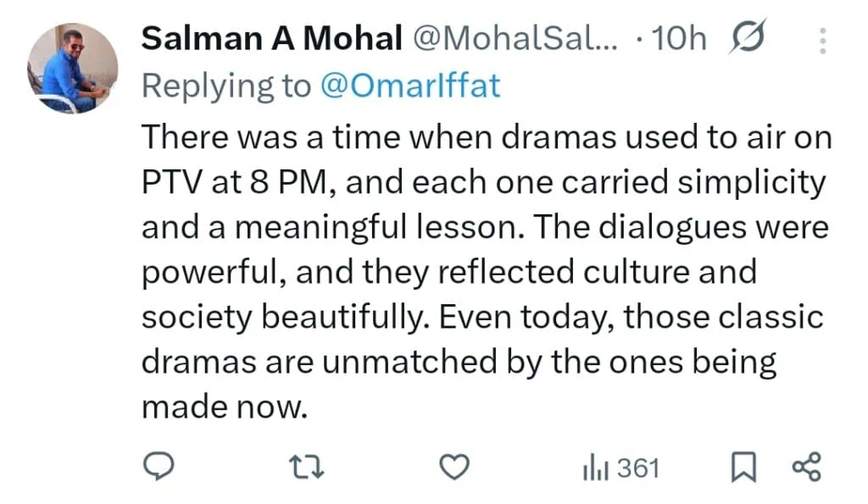Viewport: 868px width, 504px height.
Task: Click the 10h timestamp
Action: (x=682, y=38)
